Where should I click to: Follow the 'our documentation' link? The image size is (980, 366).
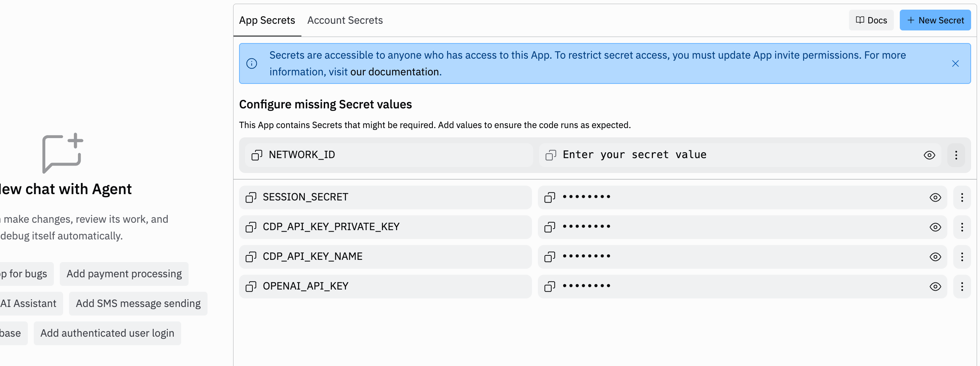395,72
